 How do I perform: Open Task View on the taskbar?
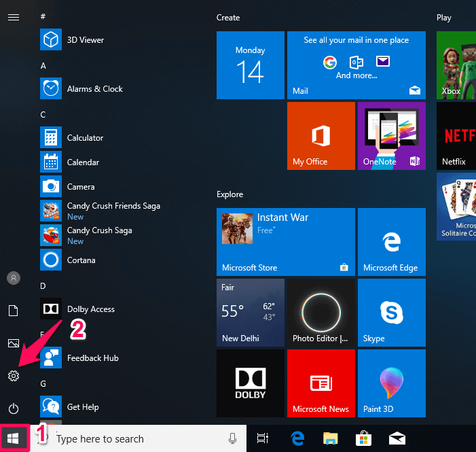tap(263, 438)
